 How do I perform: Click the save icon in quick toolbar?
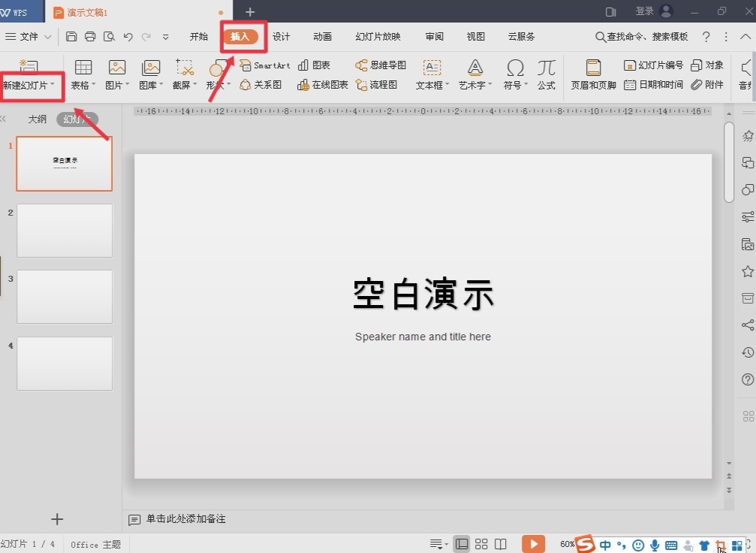point(71,37)
